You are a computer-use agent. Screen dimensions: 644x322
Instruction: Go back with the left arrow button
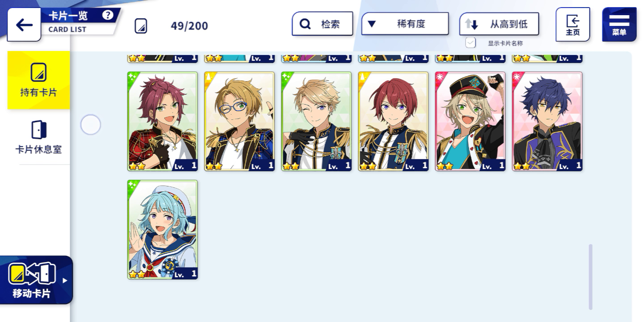click(24, 25)
